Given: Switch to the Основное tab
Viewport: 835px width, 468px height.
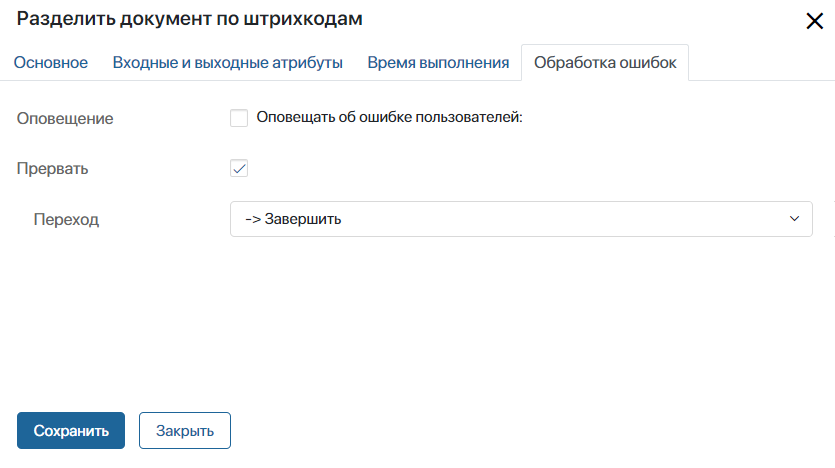Looking at the screenshot, I should [51, 63].
